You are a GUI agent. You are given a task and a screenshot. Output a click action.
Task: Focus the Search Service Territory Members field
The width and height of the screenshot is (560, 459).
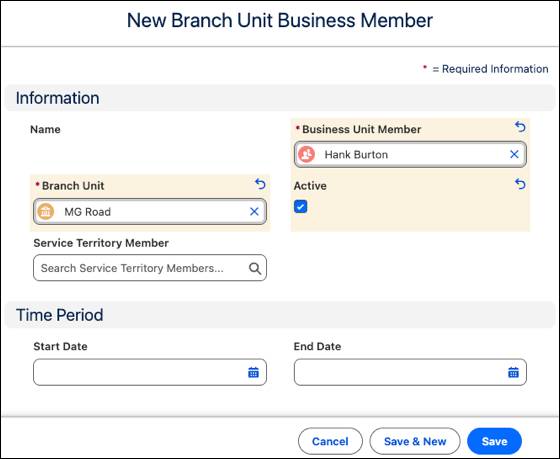150,268
